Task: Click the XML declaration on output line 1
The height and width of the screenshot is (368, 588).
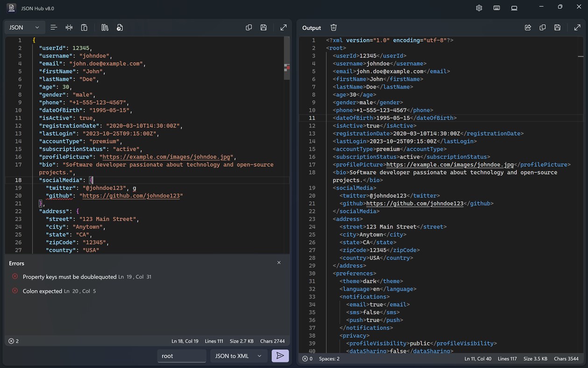Action: [390, 40]
